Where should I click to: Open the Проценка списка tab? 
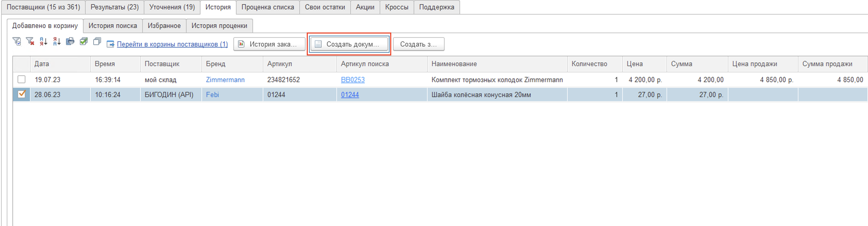(x=268, y=7)
